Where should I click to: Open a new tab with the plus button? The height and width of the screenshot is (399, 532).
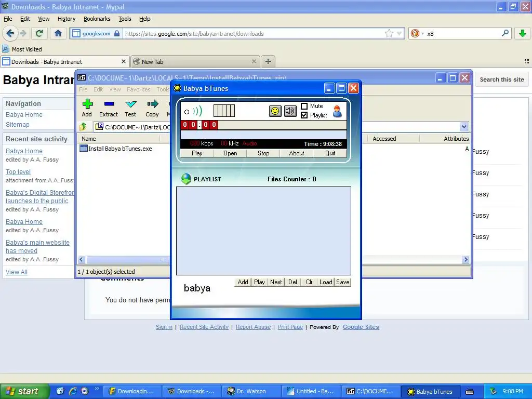click(x=268, y=61)
